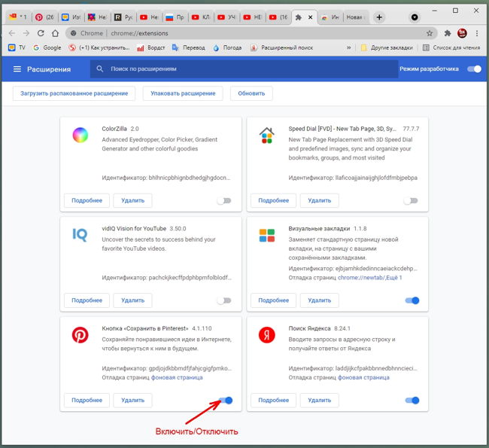Click the Visual Bookmarks four-squares icon
Viewport: 489px width, 448px height.
(x=267, y=236)
